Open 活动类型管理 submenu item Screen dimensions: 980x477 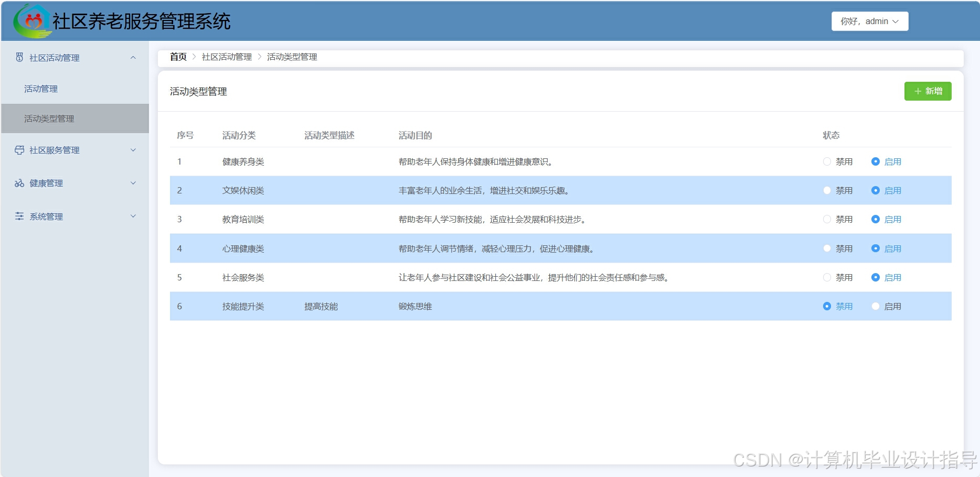tap(75, 118)
